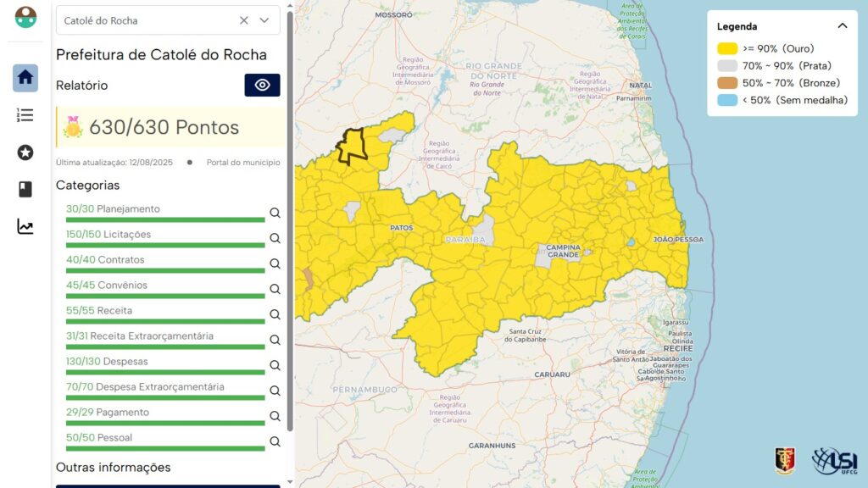The height and width of the screenshot is (488, 868).
Task: Clear the Catolé do Rocha selection
Action: point(244,20)
